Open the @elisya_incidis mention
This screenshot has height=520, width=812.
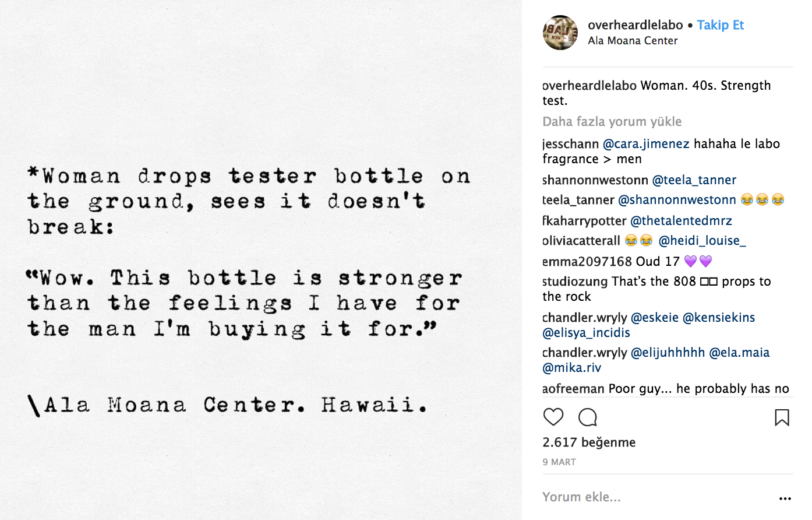point(586,333)
